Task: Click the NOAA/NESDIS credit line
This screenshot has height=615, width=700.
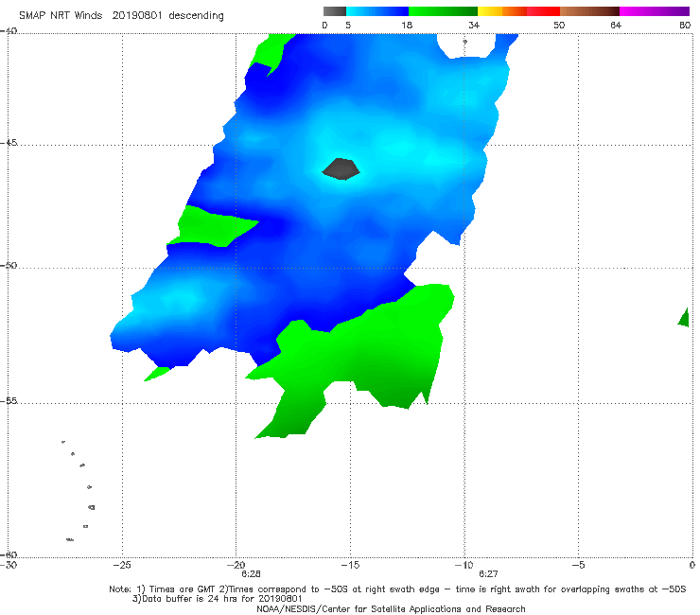Action: click(x=391, y=608)
